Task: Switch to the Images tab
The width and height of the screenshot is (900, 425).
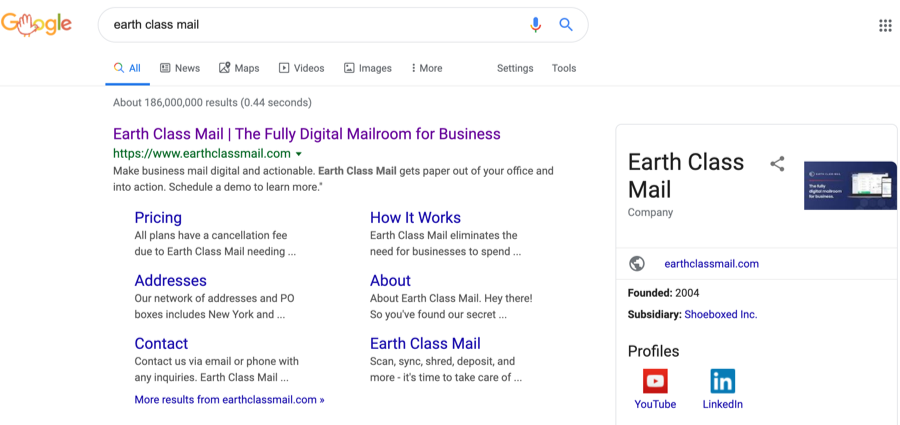Action: (x=368, y=68)
